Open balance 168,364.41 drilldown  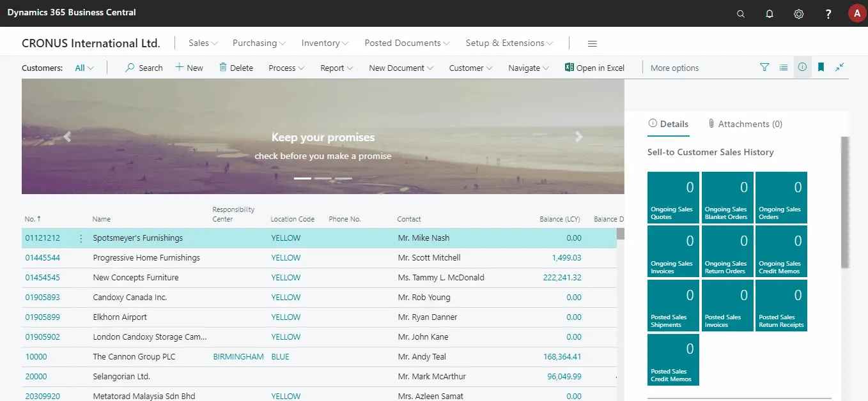pyautogui.click(x=562, y=357)
